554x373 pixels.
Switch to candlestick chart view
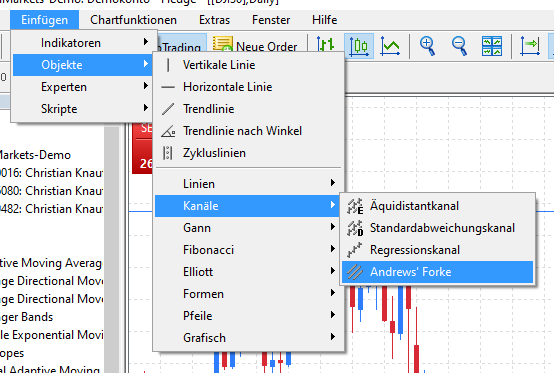coord(359,46)
